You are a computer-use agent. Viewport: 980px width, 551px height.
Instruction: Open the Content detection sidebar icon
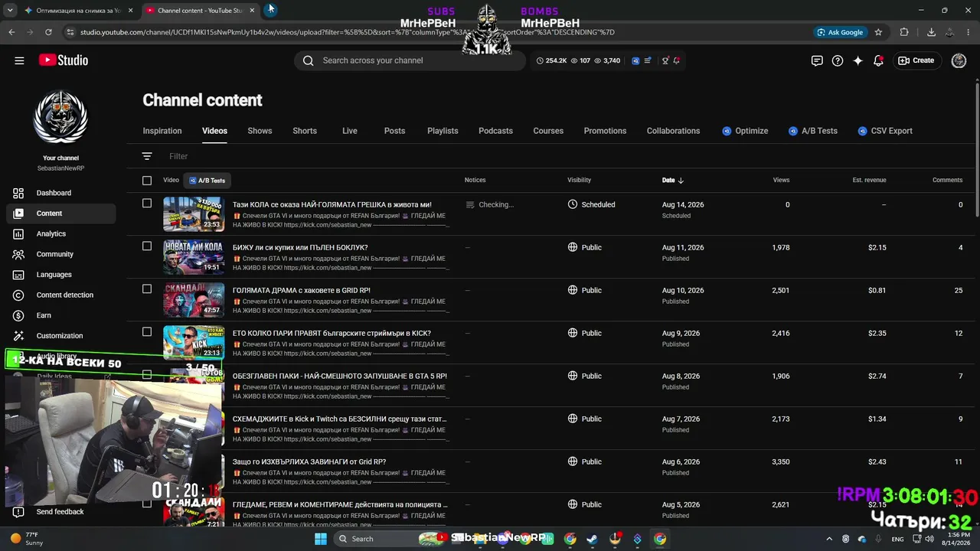(19, 295)
